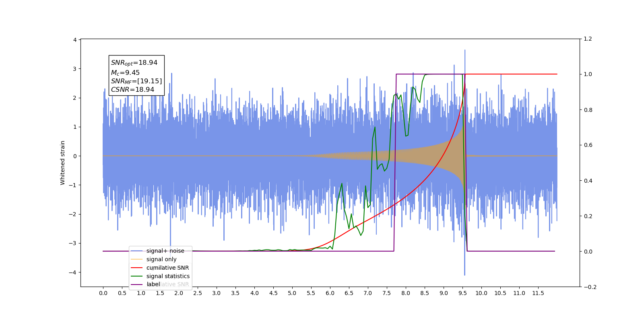
Task: Click the x-axis tick label 0.5
Action: (x=122, y=293)
